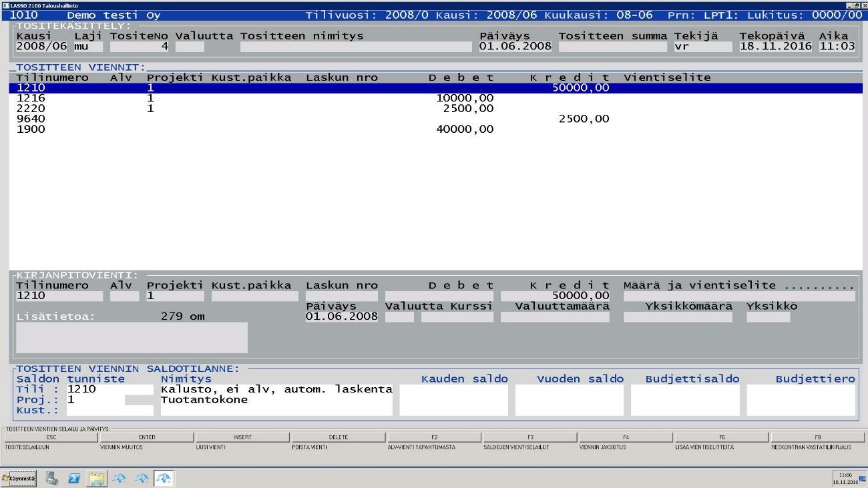Click debet amount 40000,00
Viewport: 868px width, 488px height.
pyautogui.click(x=465, y=130)
